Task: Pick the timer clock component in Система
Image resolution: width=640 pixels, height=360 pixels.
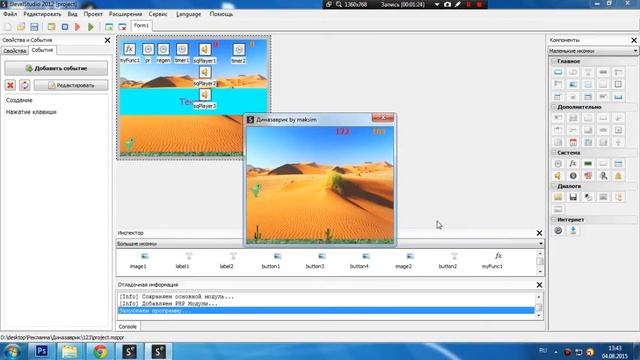Action: coord(558,164)
